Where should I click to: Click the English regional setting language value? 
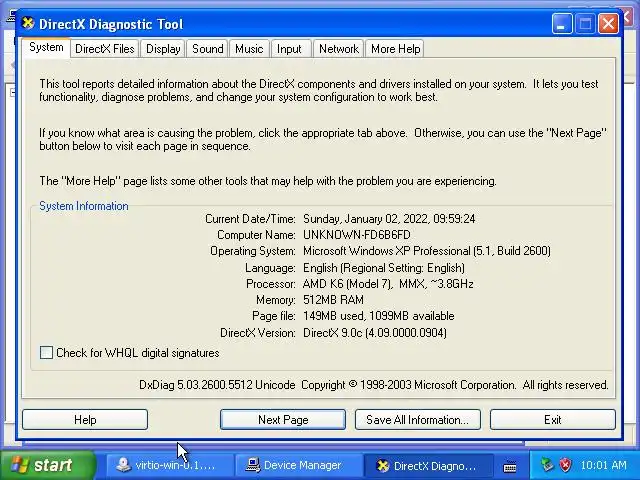coord(384,268)
